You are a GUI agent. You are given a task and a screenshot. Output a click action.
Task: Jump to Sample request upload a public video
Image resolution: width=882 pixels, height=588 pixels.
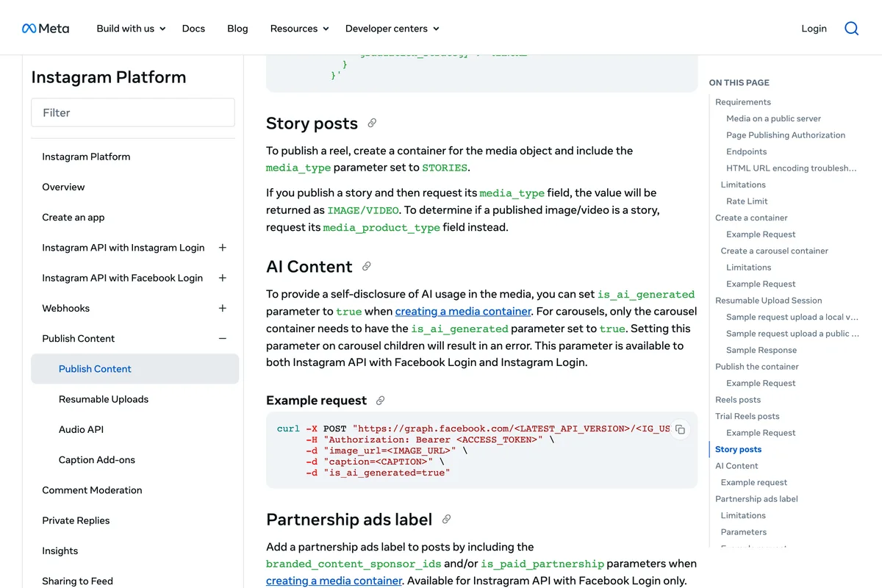[x=792, y=334]
